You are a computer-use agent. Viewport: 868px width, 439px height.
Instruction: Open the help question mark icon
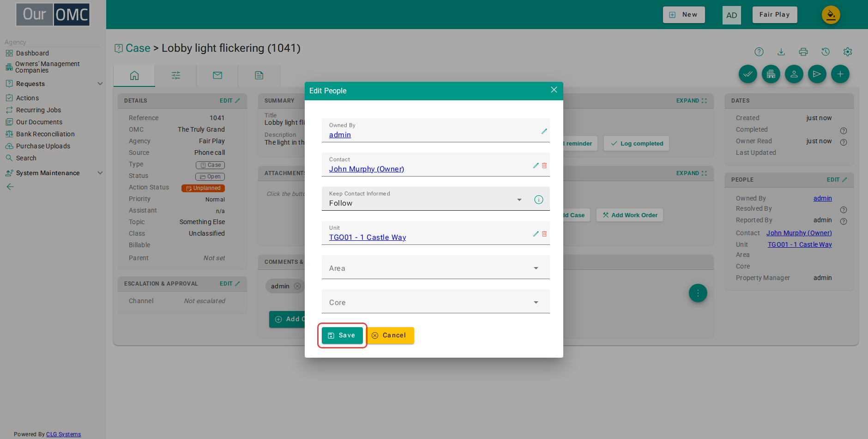point(759,52)
